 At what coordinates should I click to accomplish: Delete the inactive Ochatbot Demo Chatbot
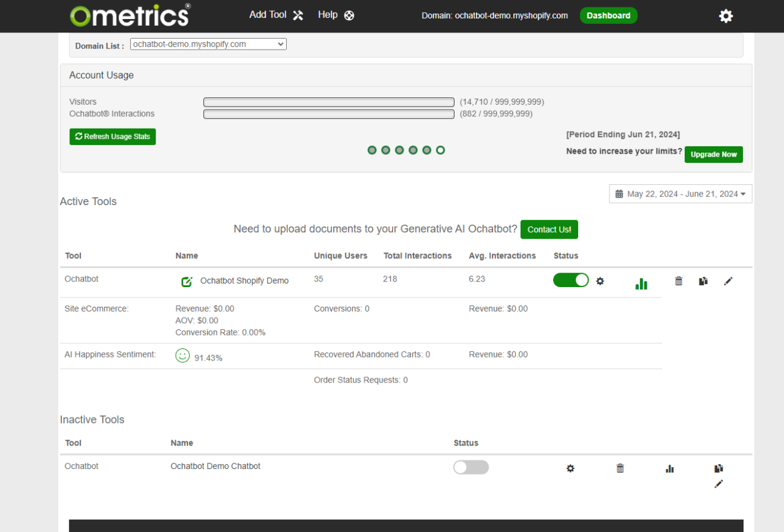point(620,468)
